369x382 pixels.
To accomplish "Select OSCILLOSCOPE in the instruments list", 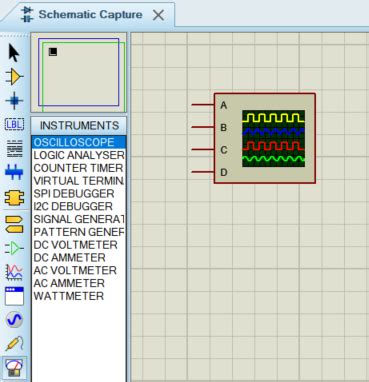I will (x=79, y=142).
